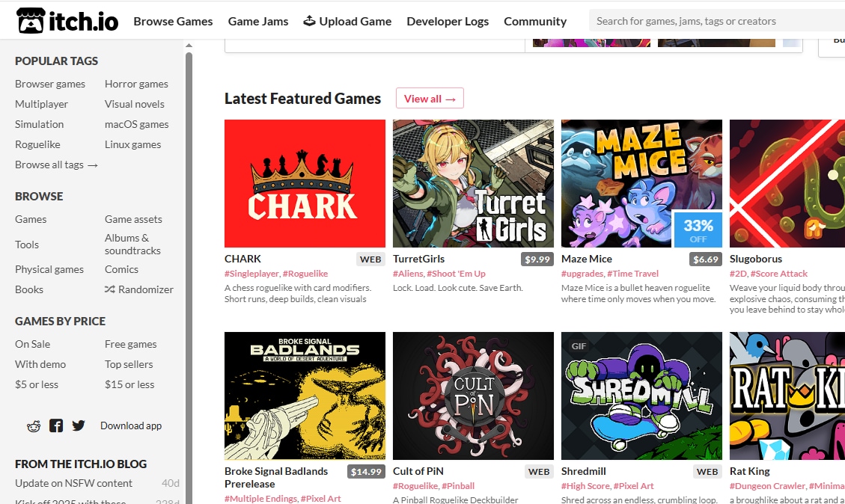Select the #upgrades tag under Maze Mice
The width and height of the screenshot is (845, 504).
tap(582, 274)
